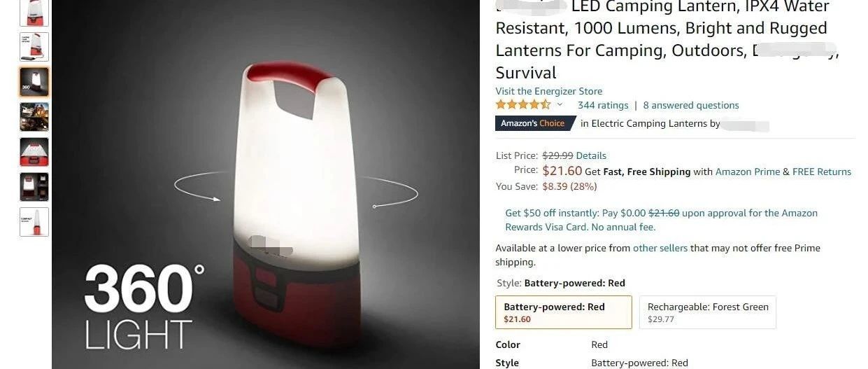Select the compact lantern thumbnail at bottom
This screenshot has width=868, height=369.
(34, 222)
